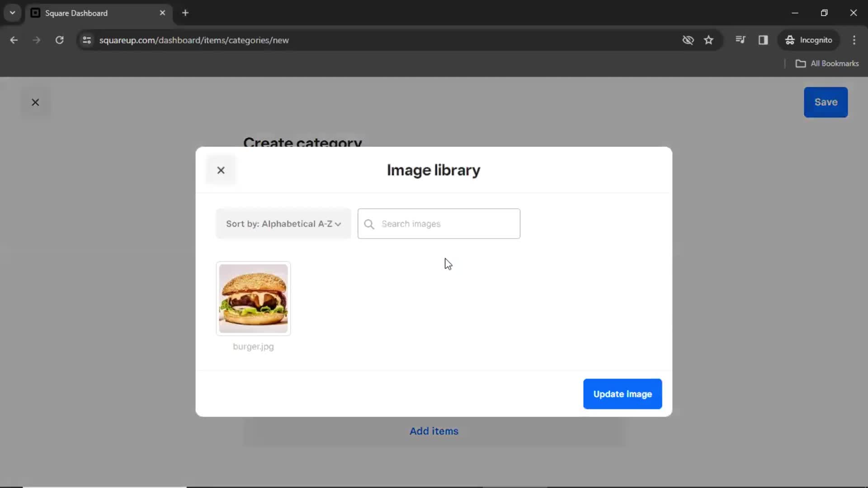868x488 pixels.
Task: Click the Update image button
Action: pyautogui.click(x=623, y=394)
